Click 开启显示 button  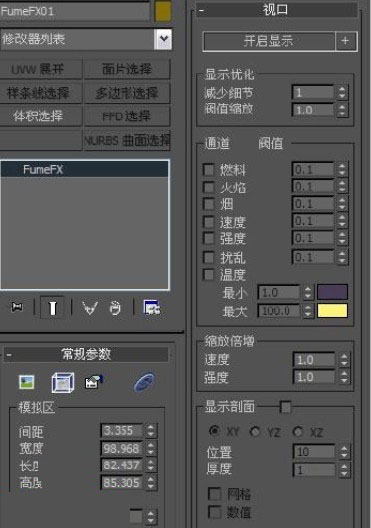point(269,41)
